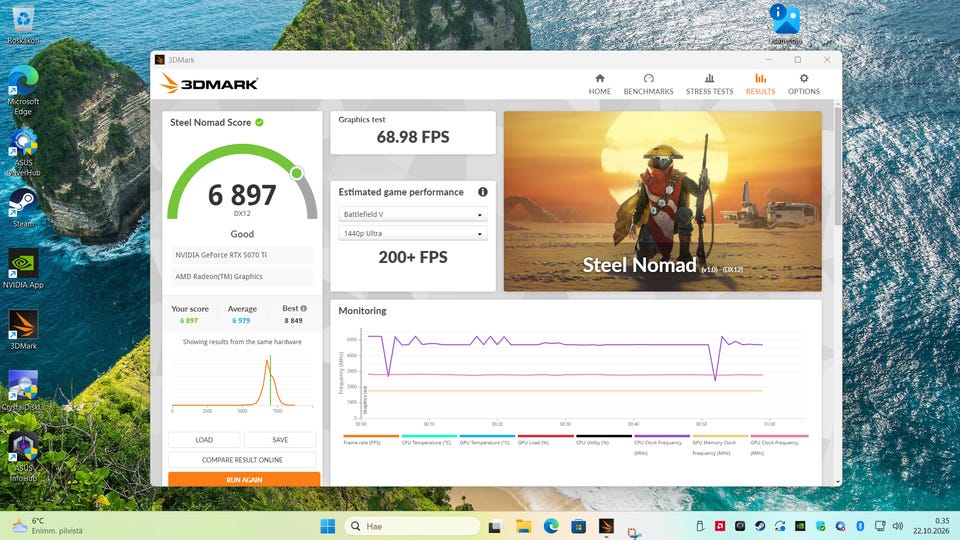Open the Windows Start menu
960x540 pixels.
[x=328, y=526]
